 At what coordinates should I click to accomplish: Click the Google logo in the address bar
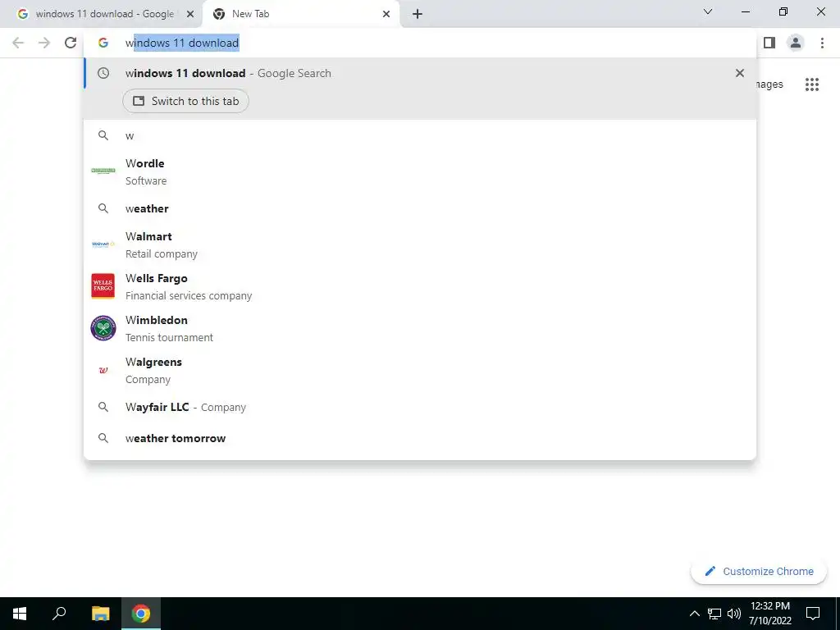pos(103,43)
